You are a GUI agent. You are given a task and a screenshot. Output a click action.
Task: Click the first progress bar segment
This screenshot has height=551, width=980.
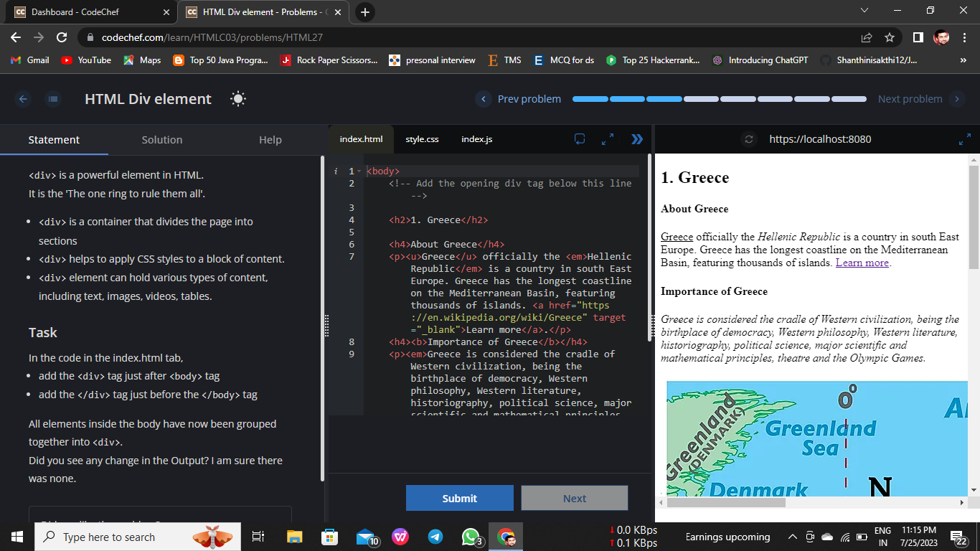[x=590, y=99]
